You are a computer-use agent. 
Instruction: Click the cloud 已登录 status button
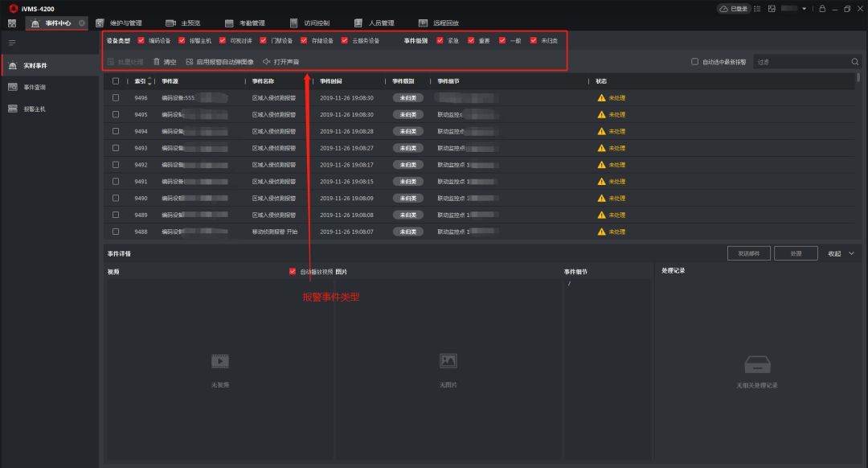coord(734,9)
